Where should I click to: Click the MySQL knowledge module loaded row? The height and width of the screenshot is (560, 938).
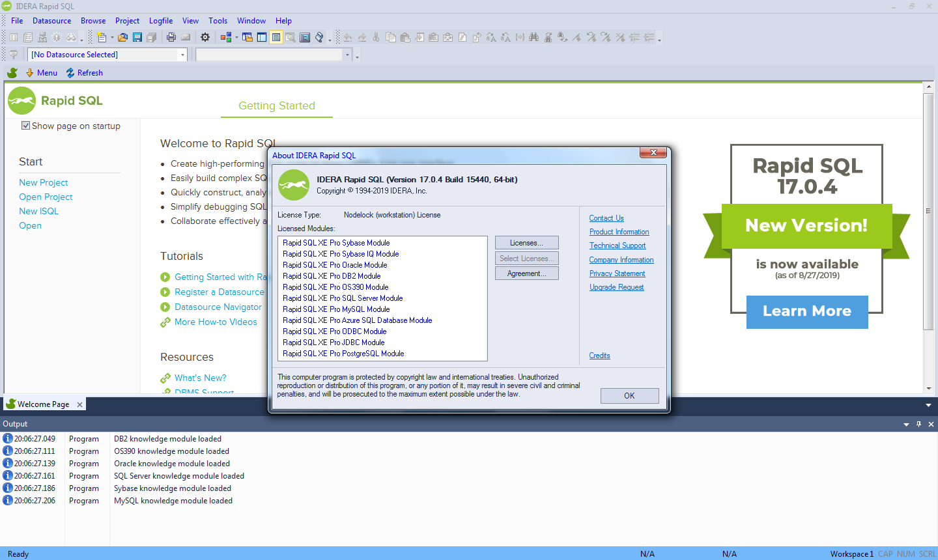[x=173, y=501]
